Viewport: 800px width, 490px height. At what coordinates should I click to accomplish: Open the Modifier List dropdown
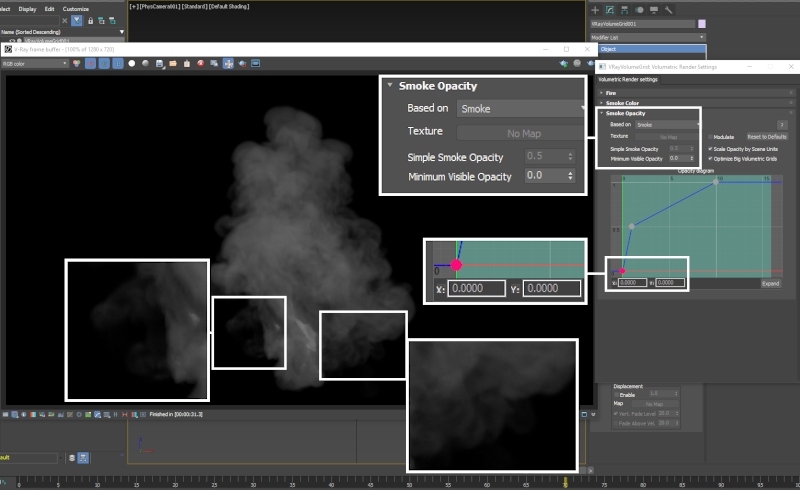[x=650, y=37]
